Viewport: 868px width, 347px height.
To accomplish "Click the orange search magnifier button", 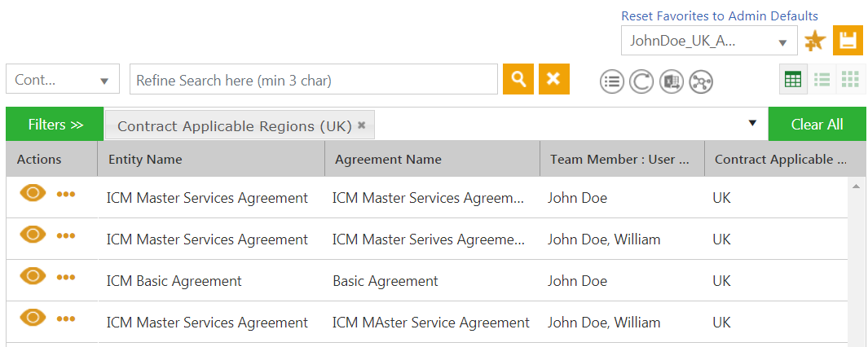I will (518, 79).
